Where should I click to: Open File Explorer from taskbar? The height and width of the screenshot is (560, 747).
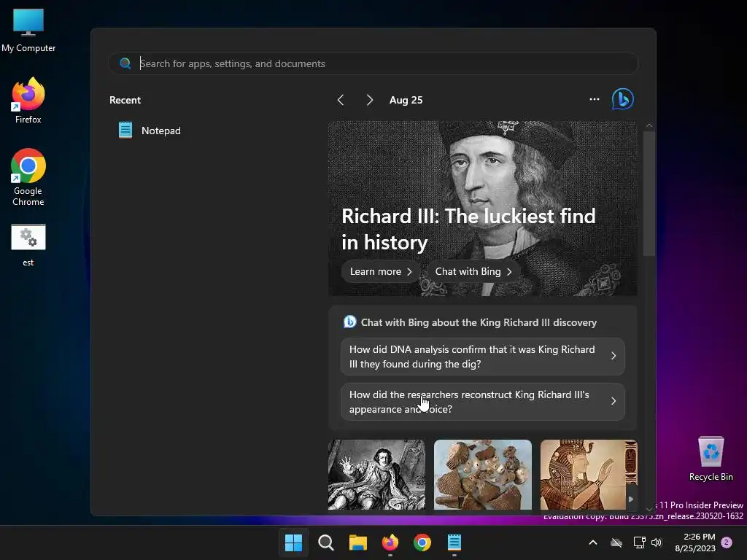357,542
